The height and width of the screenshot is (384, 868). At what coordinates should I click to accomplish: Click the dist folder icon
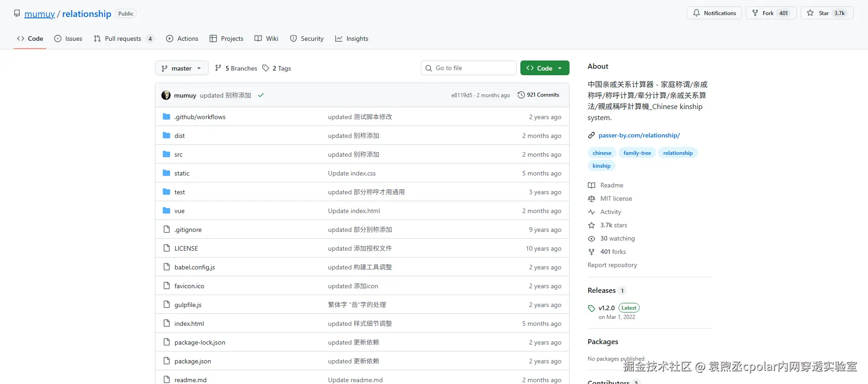point(166,136)
